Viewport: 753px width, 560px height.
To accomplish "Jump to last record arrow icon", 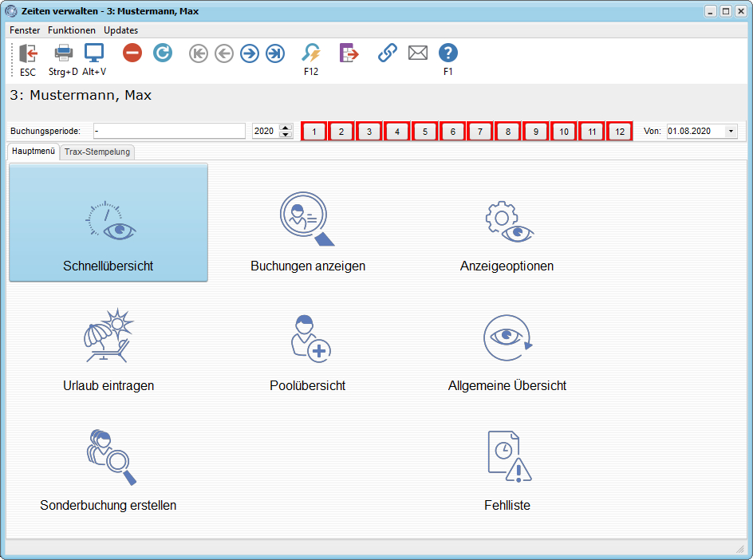I will (x=275, y=53).
